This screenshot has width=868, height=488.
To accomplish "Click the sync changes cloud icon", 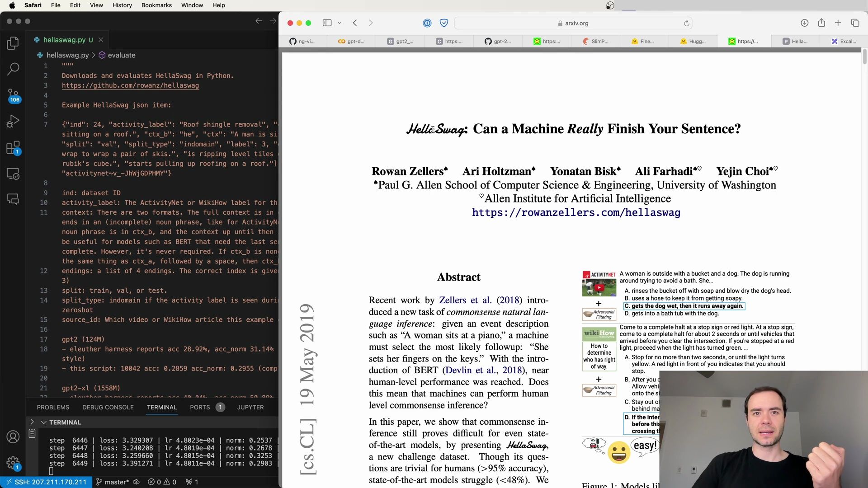I will (136, 482).
